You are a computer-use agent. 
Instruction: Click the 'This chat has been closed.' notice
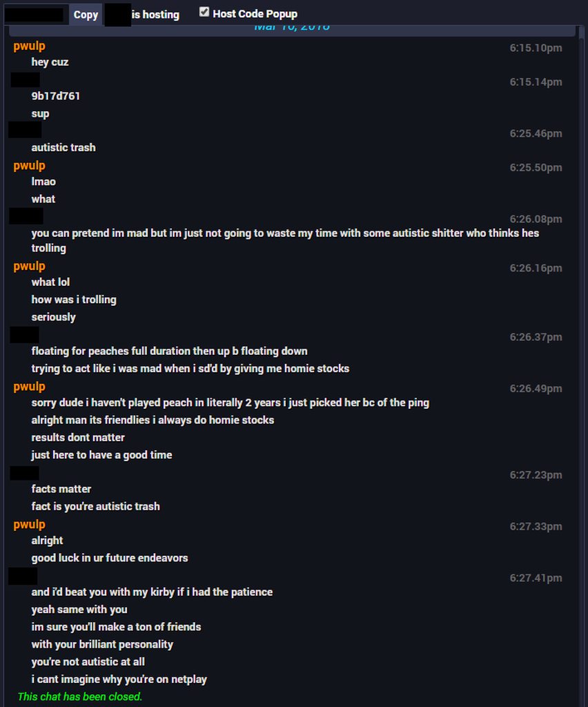tap(80, 697)
